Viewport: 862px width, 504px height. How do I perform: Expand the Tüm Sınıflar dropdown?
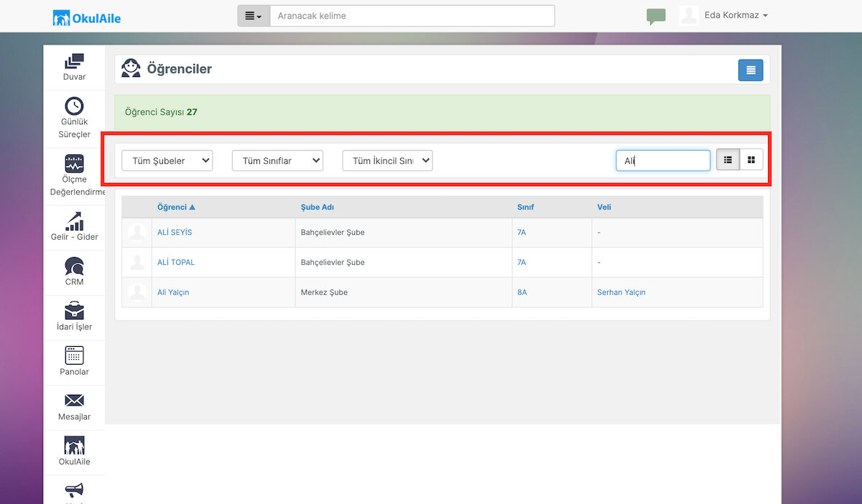pos(277,161)
